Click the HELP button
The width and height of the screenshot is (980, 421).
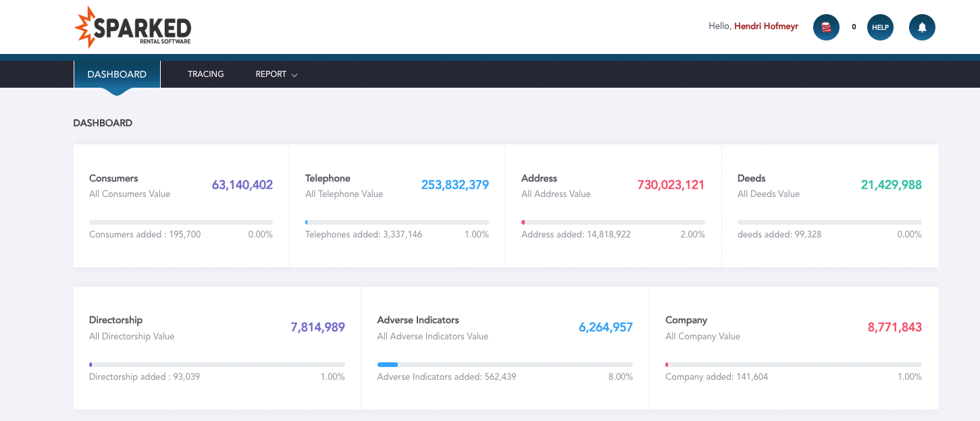880,27
